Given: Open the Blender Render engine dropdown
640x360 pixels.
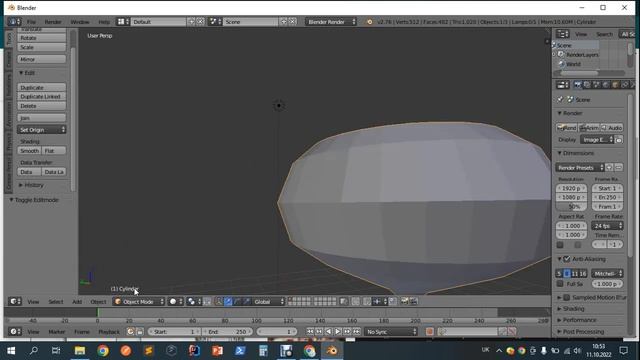Looking at the screenshot, I should coord(331,22).
